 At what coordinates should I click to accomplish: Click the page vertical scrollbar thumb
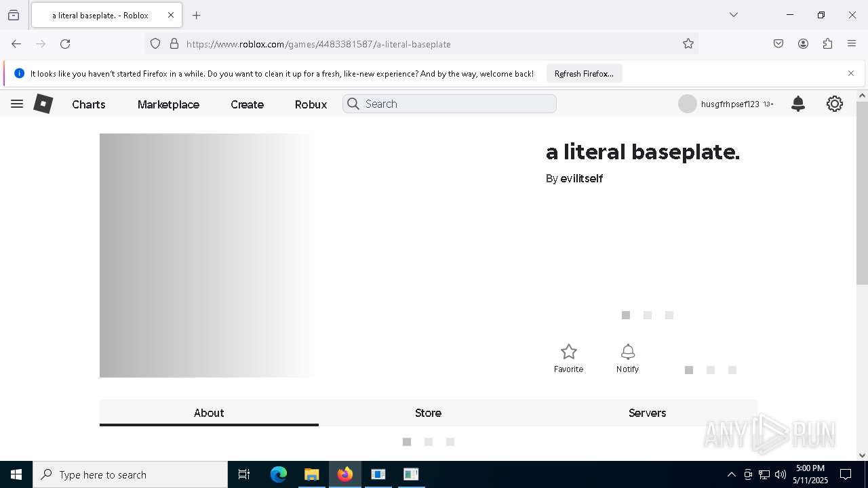[862, 193]
